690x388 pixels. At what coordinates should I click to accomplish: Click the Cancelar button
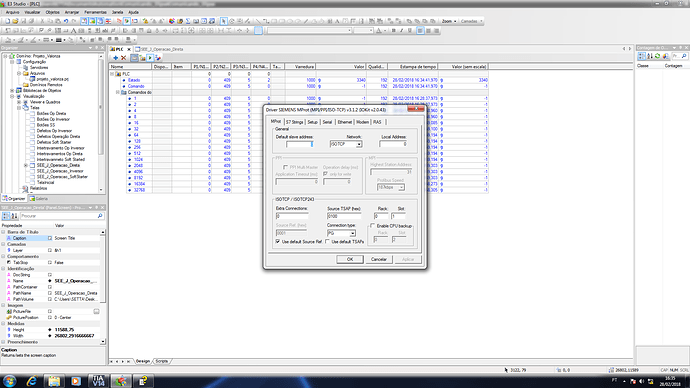(x=379, y=259)
